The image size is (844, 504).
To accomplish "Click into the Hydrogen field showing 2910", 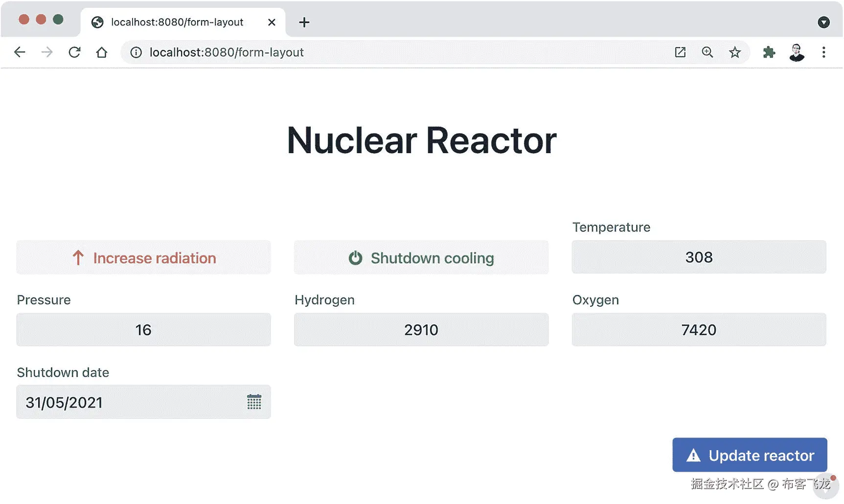I will [421, 330].
